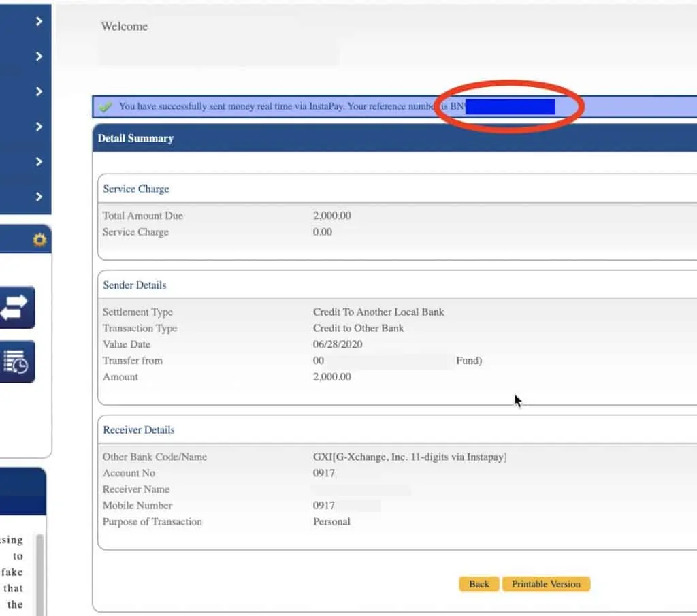
Task: Click the green checkmark success icon
Action: point(106,107)
